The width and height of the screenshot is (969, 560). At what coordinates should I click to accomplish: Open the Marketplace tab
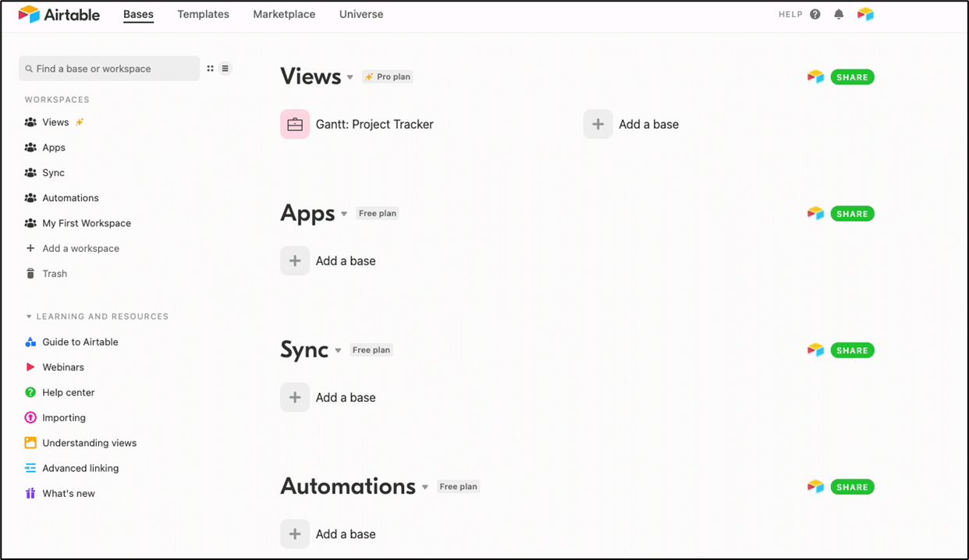(x=284, y=15)
